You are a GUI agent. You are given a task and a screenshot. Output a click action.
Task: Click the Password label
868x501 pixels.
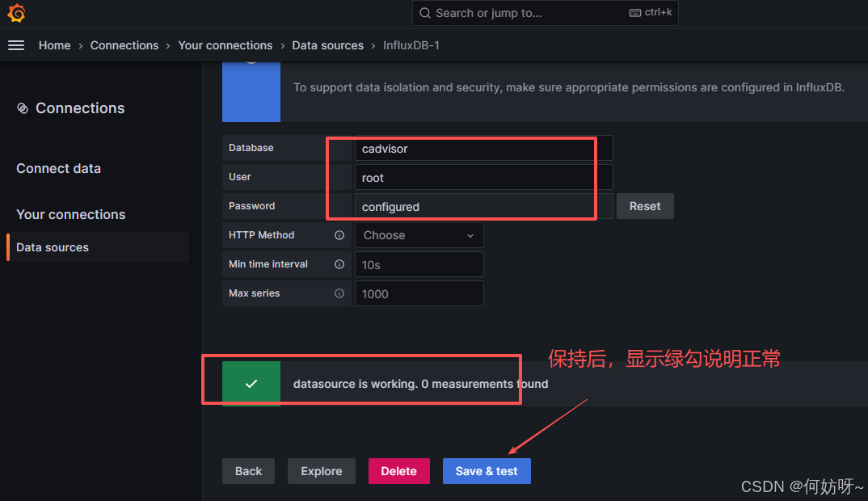pyautogui.click(x=252, y=206)
